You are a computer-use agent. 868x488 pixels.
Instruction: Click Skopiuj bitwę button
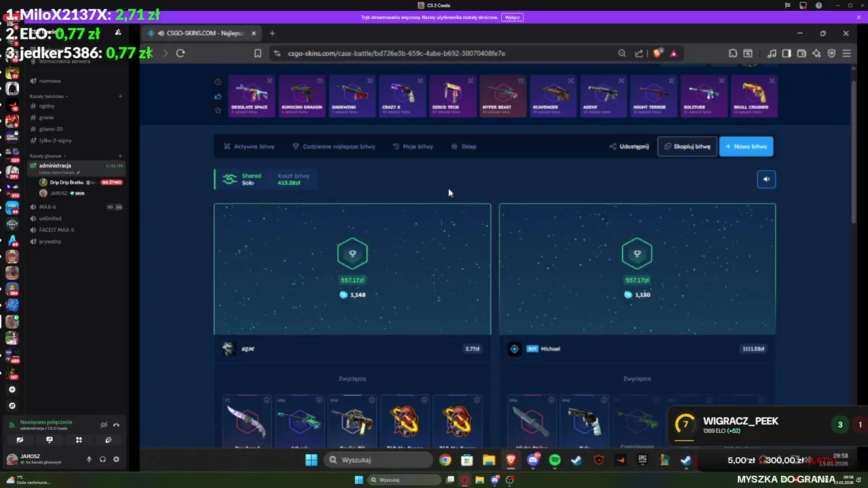click(687, 146)
